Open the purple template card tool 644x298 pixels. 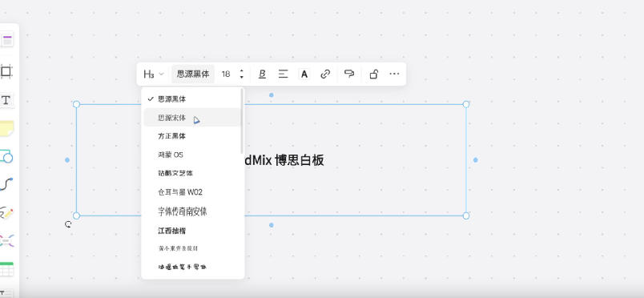(x=7, y=41)
